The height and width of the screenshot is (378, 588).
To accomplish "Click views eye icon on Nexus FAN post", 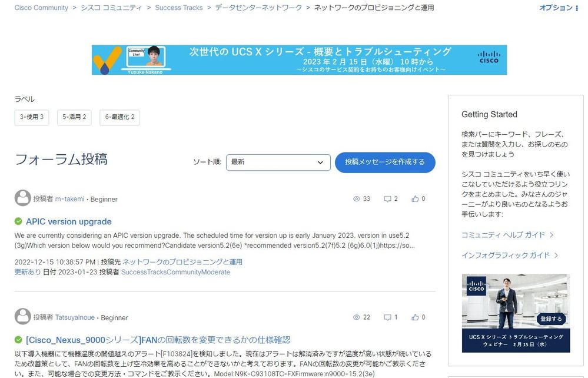I will click(x=357, y=317).
